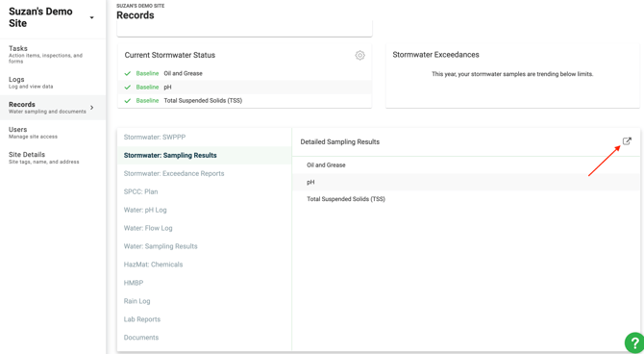Open the Rain Log category

click(204, 301)
